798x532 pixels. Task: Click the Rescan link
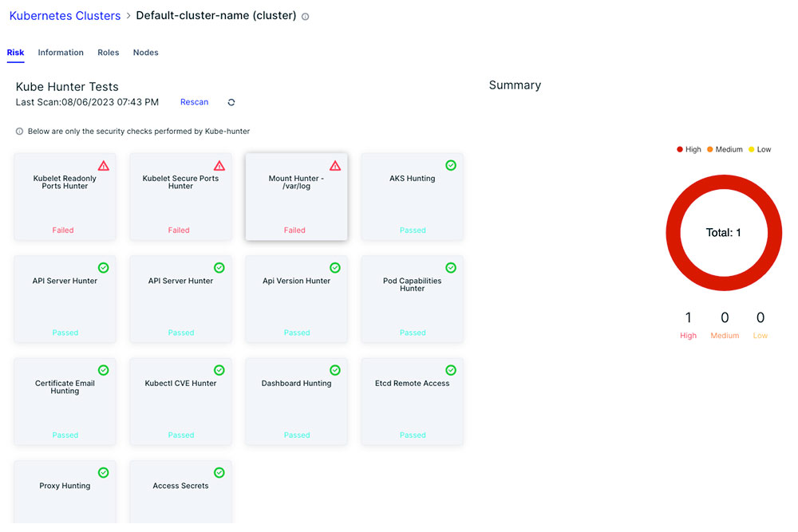(x=195, y=102)
